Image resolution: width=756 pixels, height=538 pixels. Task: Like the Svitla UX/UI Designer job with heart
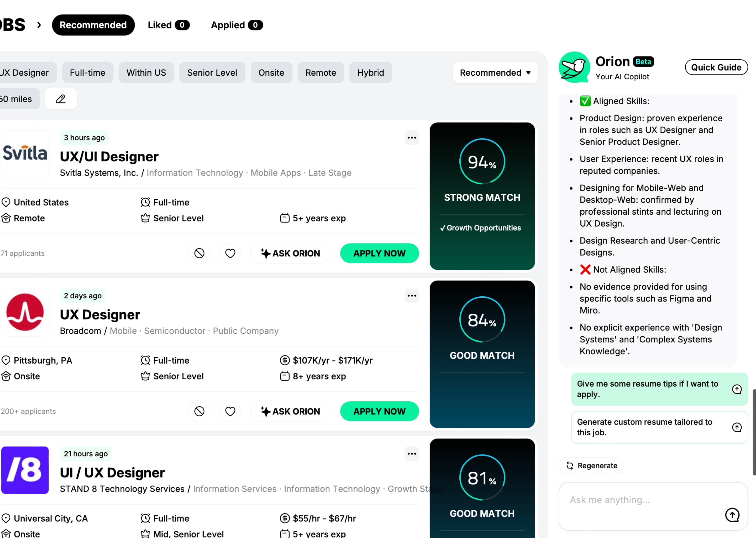(x=230, y=254)
